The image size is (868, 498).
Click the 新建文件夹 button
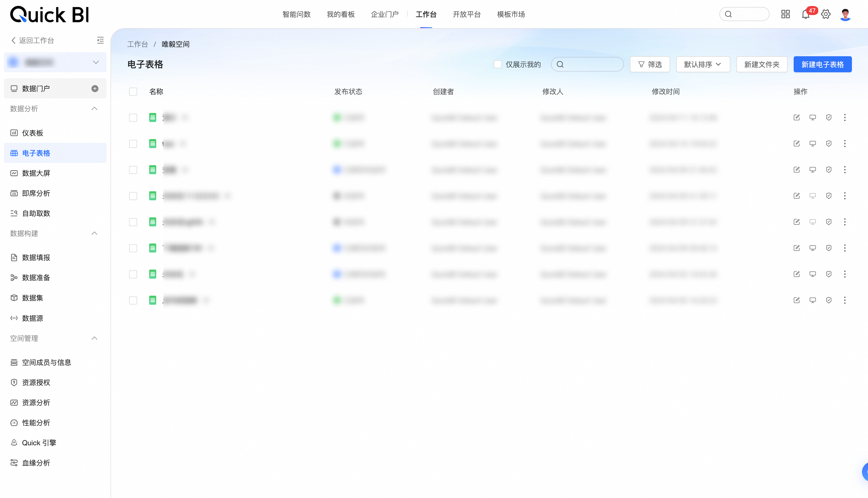click(x=762, y=64)
